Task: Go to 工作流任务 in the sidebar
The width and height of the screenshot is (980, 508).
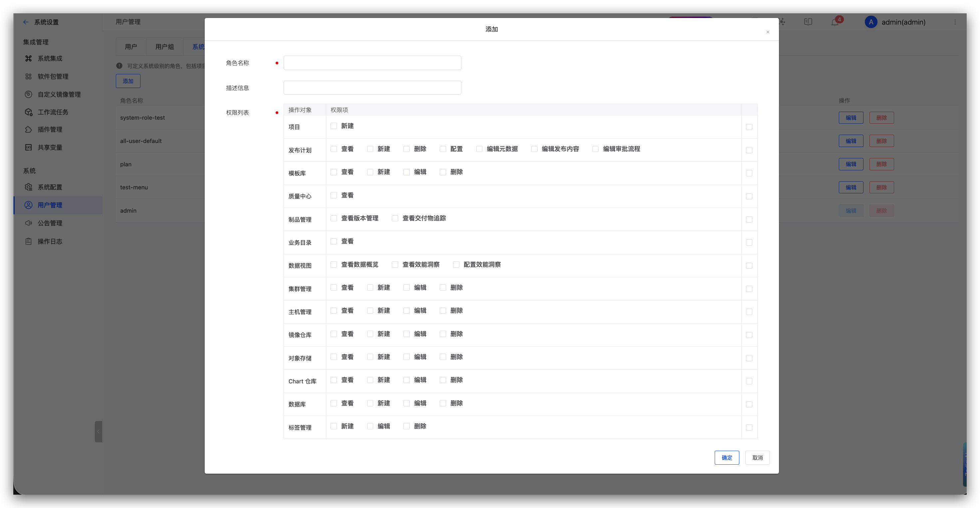Action: (x=53, y=112)
